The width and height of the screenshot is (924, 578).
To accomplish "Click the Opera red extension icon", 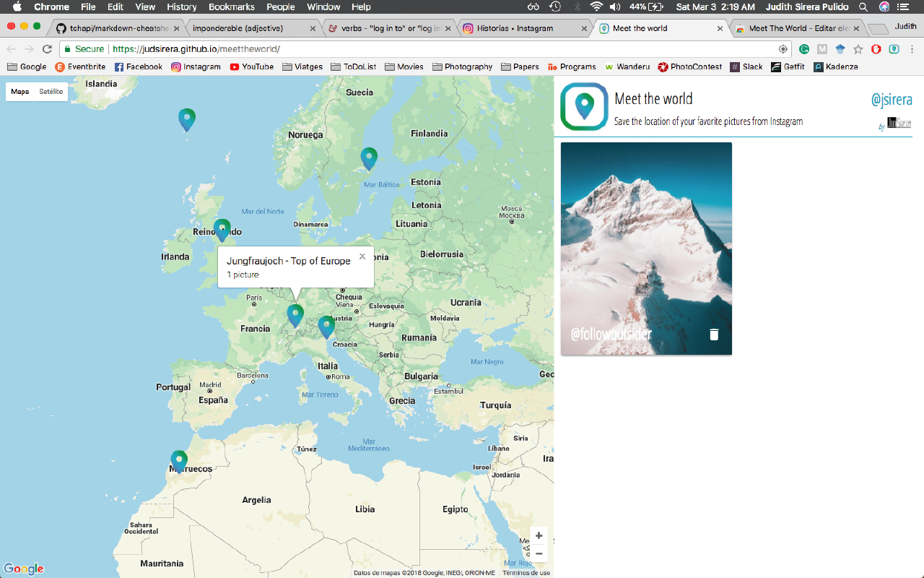I will point(876,49).
